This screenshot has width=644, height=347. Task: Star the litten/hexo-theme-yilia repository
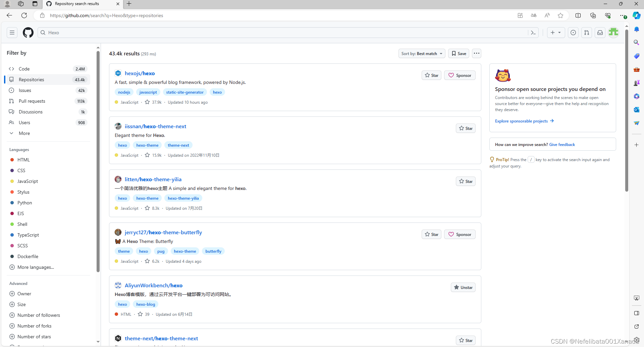tap(466, 181)
